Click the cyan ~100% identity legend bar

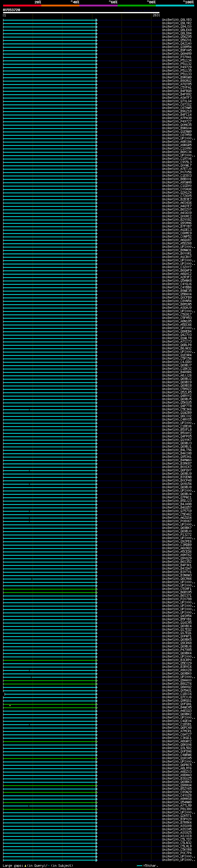[175, 6]
